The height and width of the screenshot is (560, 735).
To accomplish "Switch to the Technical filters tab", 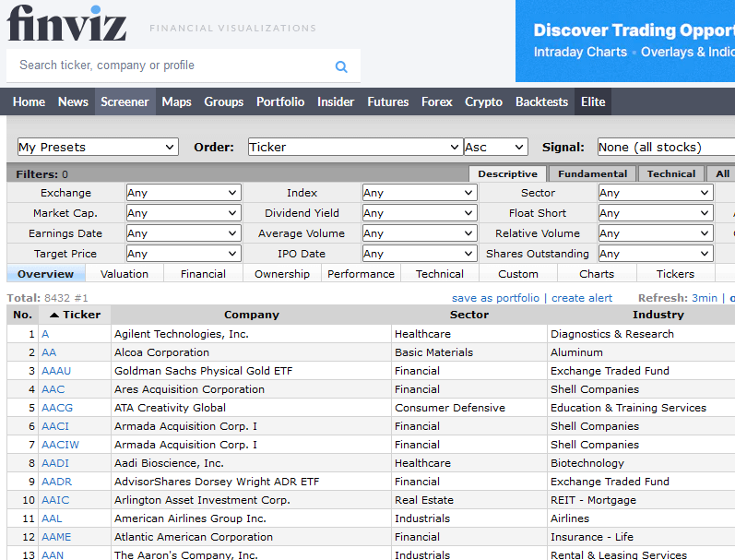I will pyautogui.click(x=671, y=174).
